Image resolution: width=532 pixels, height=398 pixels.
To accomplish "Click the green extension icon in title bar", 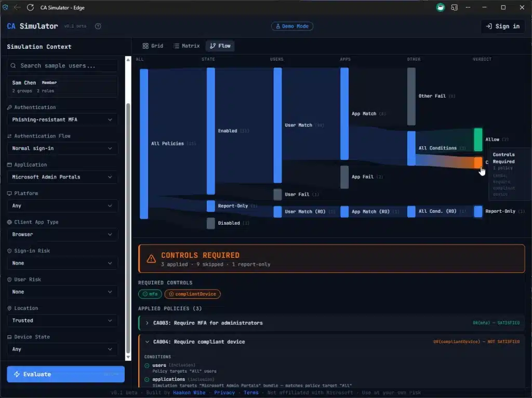I will pyautogui.click(x=440, y=8).
